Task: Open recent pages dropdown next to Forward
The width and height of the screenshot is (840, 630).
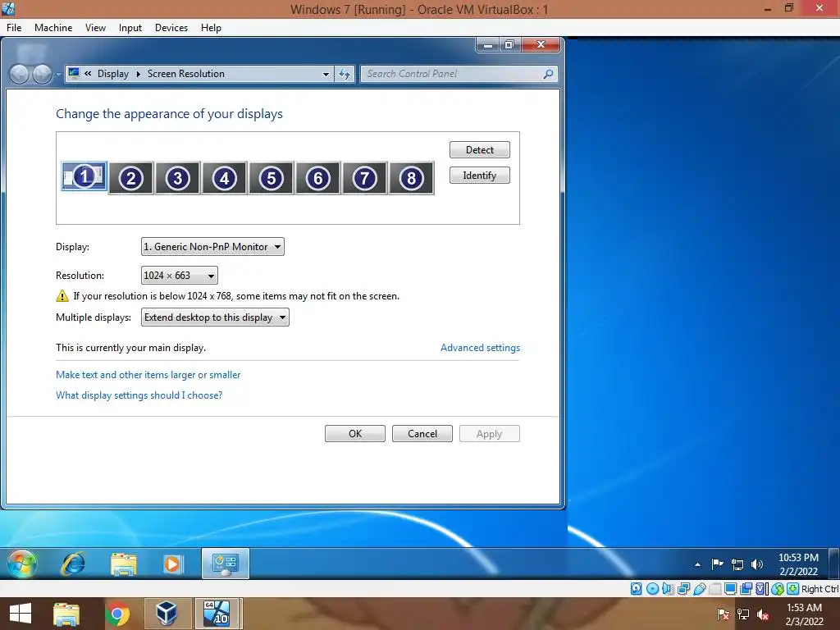Action: click(58, 75)
